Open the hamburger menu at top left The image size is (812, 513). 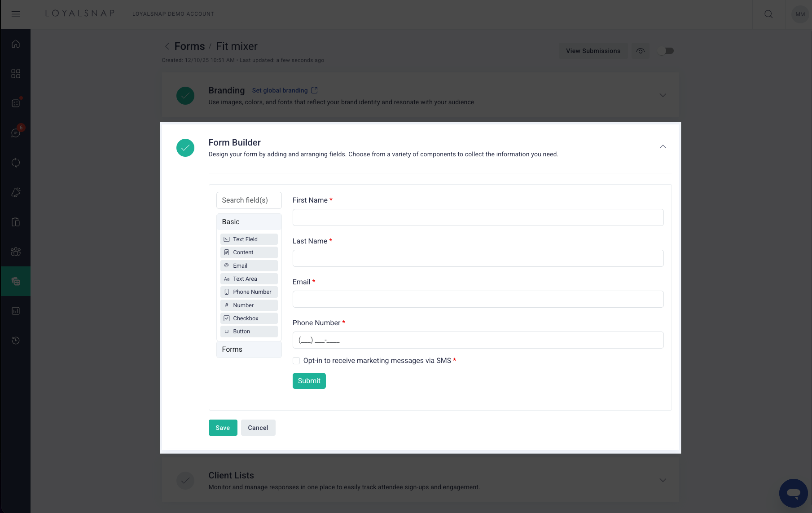(16, 14)
